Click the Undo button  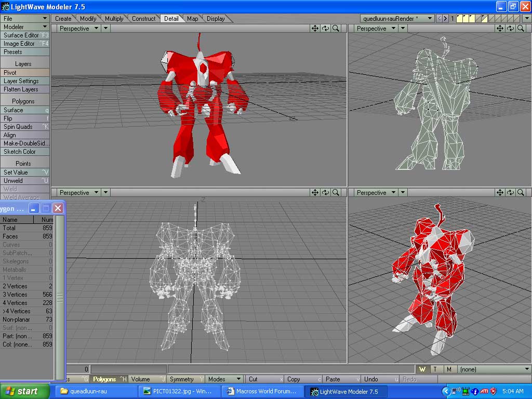click(x=380, y=379)
